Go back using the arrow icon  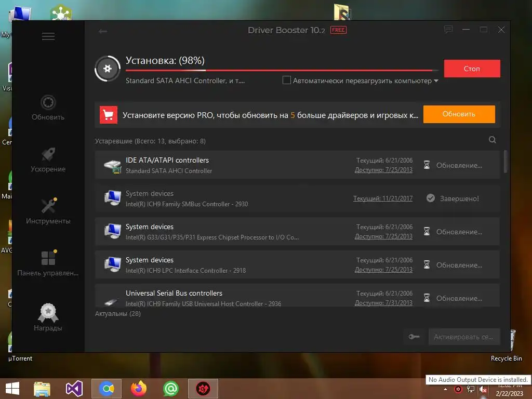tap(103, 31)
